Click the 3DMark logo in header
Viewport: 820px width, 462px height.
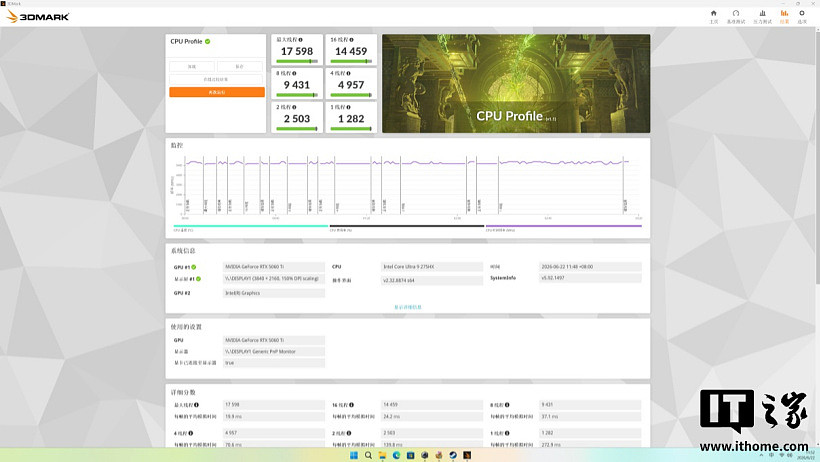[x=38, y=17]
